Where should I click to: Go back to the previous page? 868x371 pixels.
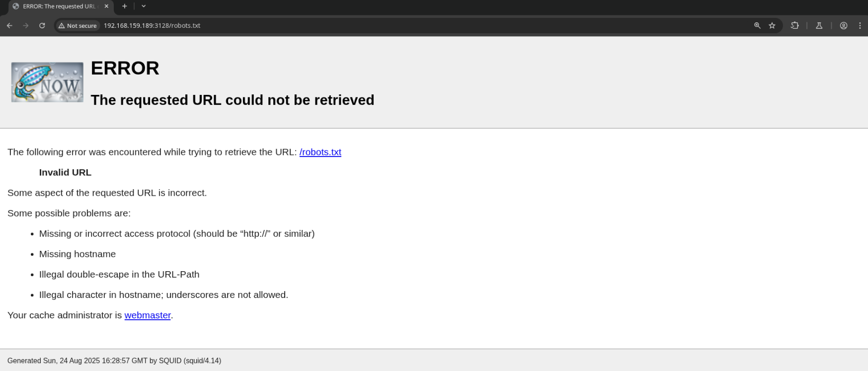9,25
